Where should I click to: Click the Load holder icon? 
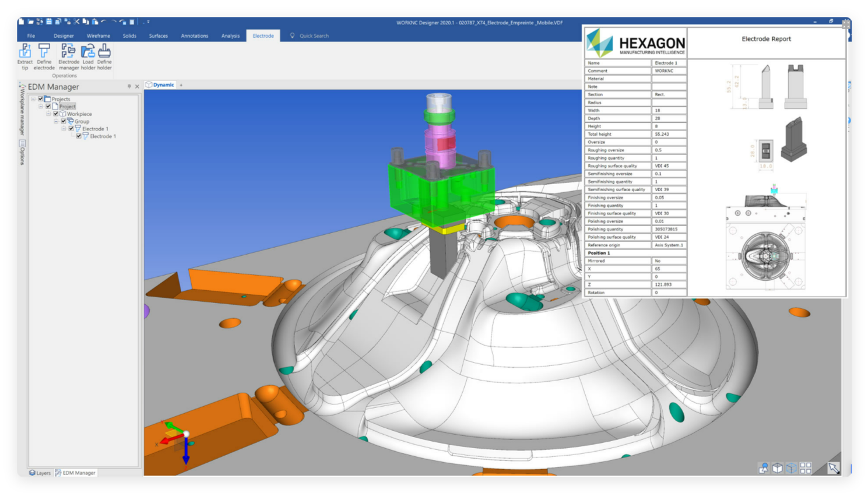coord(88,56)
